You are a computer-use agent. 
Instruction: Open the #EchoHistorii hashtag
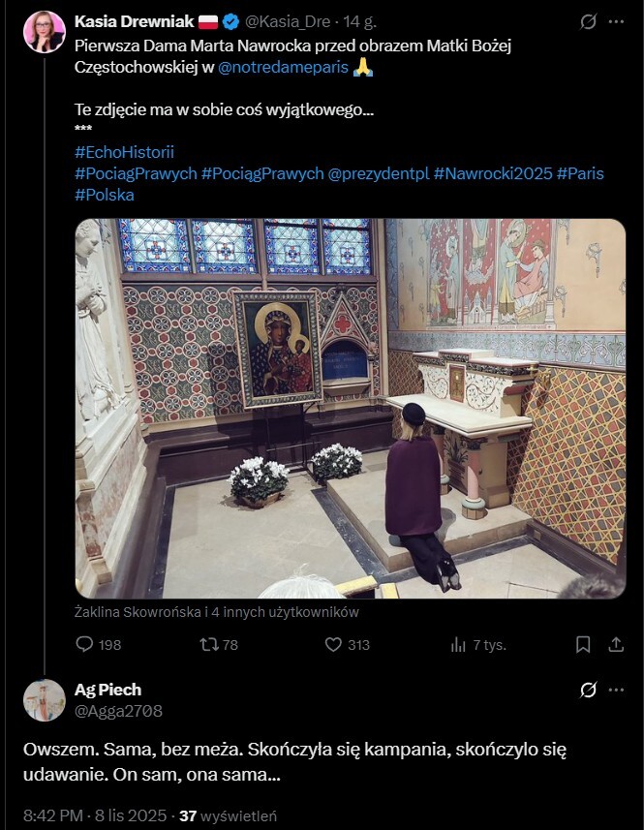coord(124,152)
